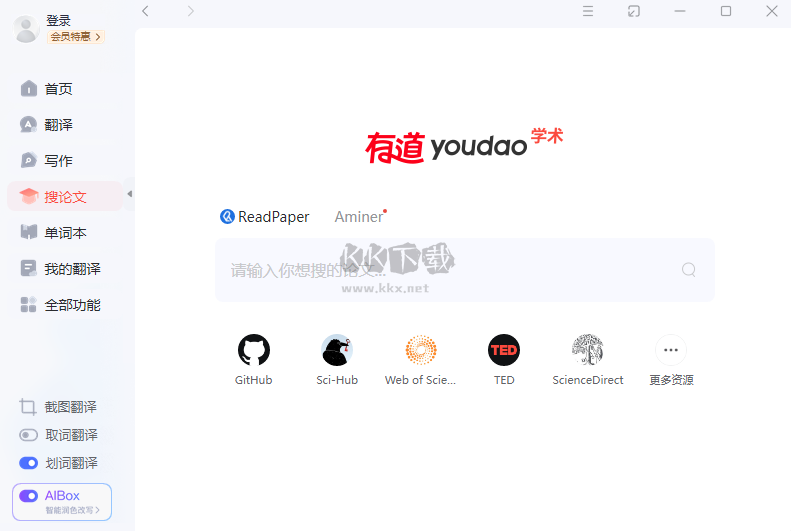Start 截图翻译 screenshot translation
This screenshot has height=531, width=791.
(x=58, y=407)
